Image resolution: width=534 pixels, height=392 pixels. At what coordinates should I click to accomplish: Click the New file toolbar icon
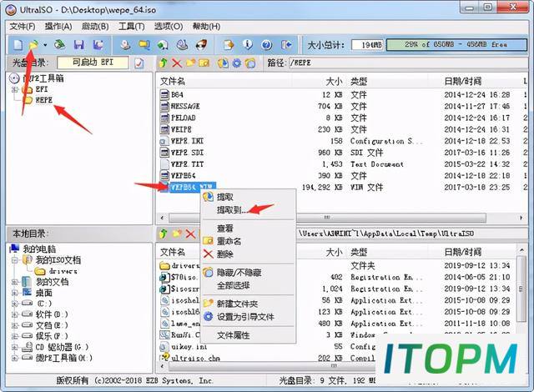(18, 44)
